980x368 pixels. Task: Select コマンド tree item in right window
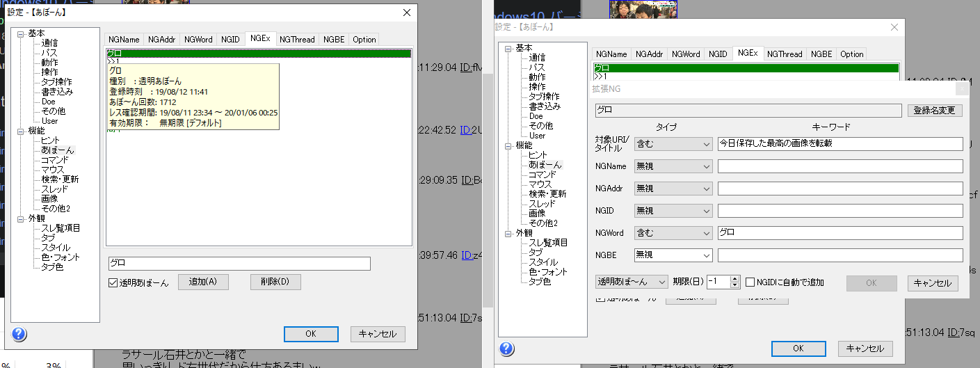click(x=543, y=175)
